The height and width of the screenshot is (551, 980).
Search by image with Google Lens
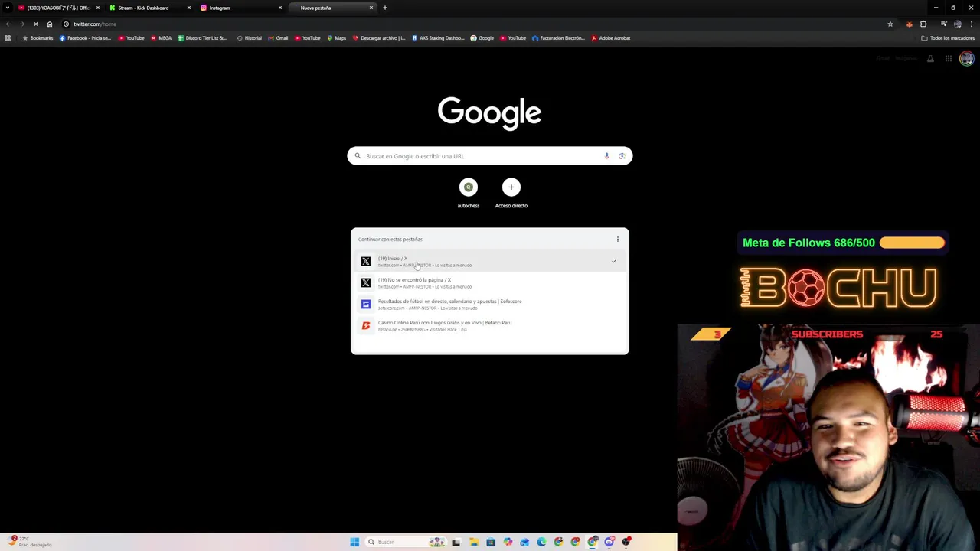tap(622, 156)
